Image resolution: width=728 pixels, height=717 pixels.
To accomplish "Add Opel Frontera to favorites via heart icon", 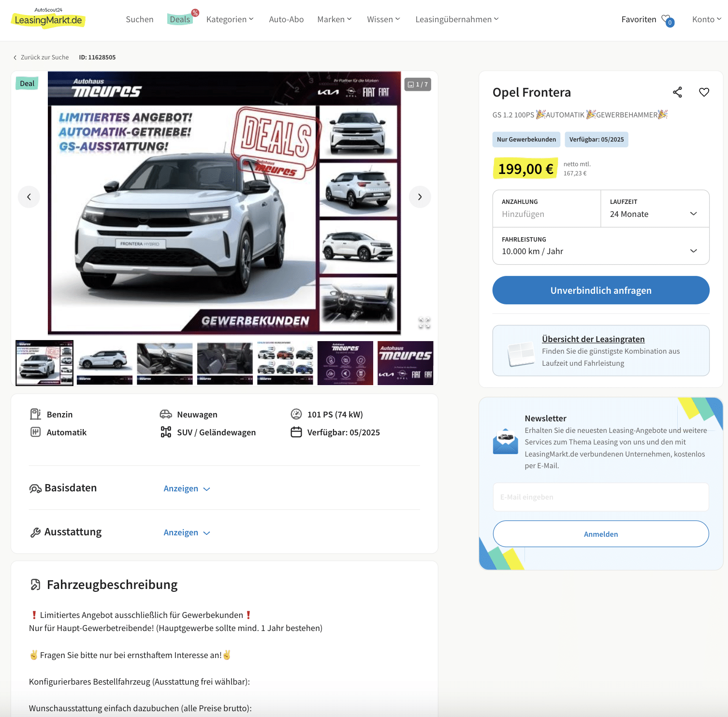I will pyautogui.click(x=704, y=92).
